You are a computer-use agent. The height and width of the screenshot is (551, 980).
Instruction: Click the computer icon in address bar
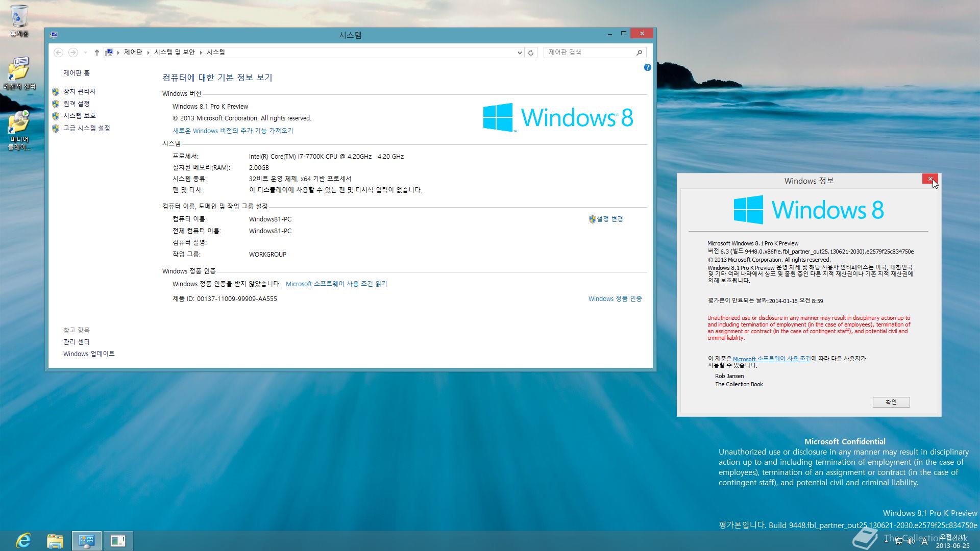[109, 52]
